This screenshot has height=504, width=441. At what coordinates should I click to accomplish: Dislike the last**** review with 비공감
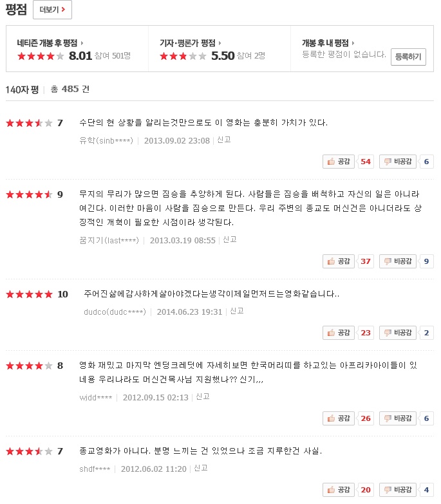point(398,261)
